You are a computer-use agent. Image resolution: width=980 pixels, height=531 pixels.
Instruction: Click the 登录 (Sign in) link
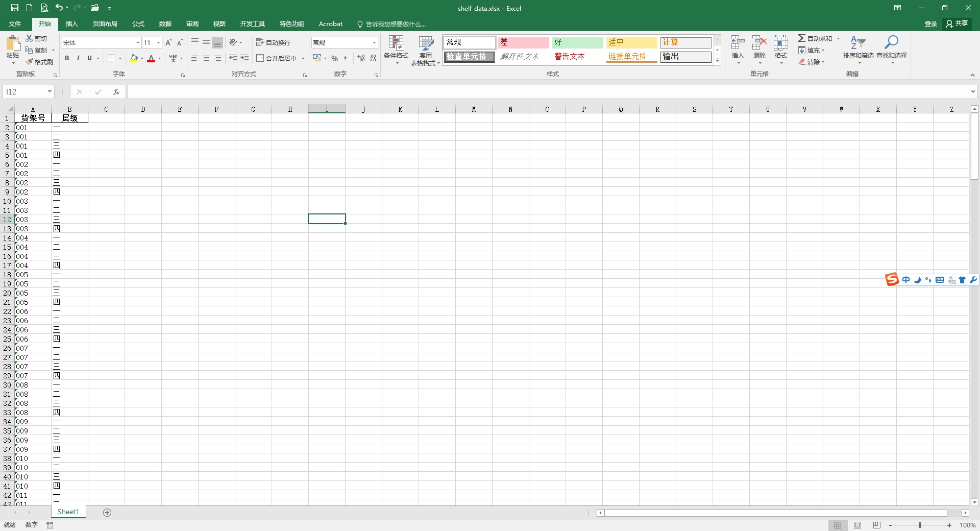[930, 24]
